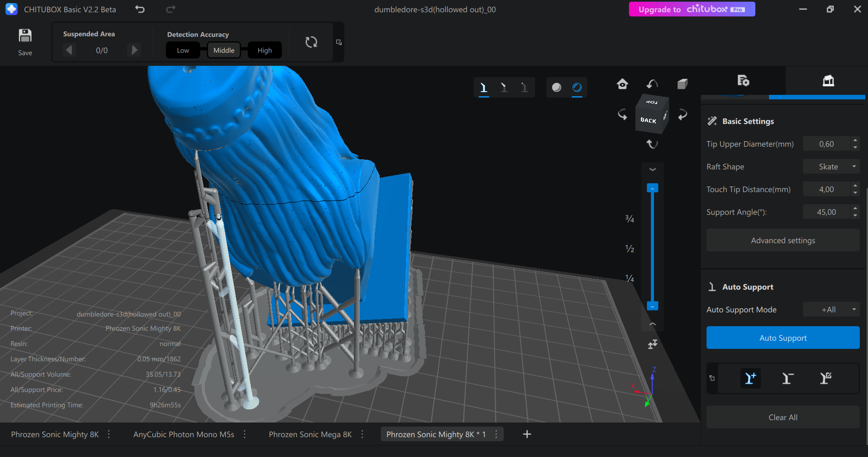868x457 pixels.
Task: Switch to AnyCubic Photon Mono M5s tab
Action: (x=184, y=434)
